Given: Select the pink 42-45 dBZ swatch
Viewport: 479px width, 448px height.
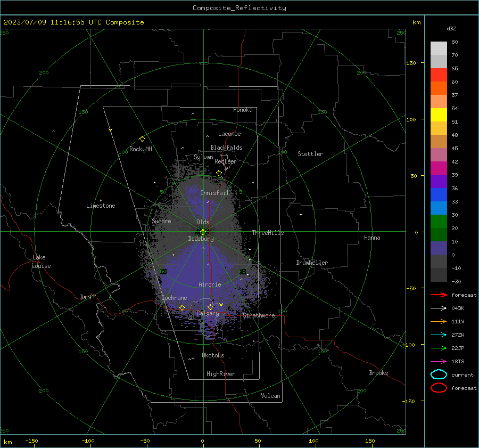Looking at the screenshot, I should click(439, 155).
